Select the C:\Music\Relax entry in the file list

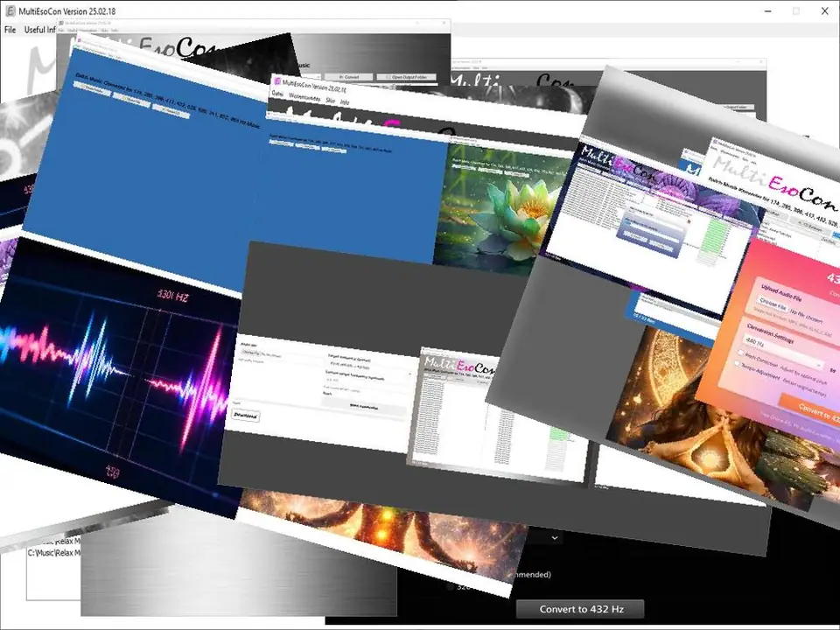(x=52, y=553)
